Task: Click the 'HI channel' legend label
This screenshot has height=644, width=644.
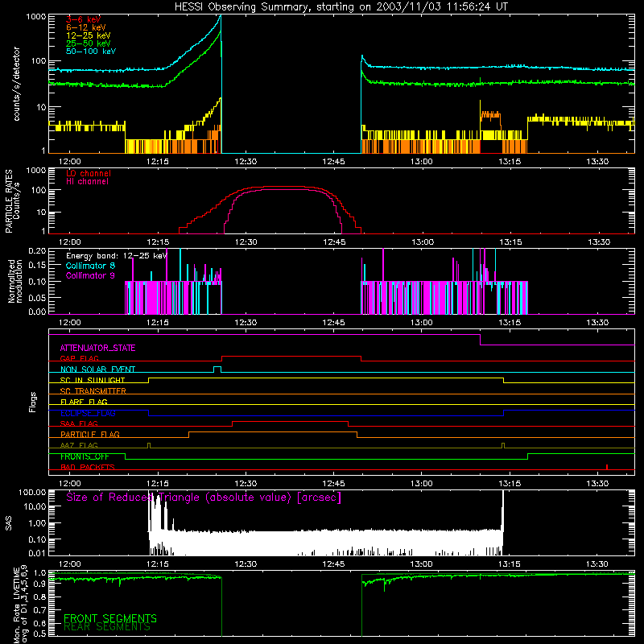Action: click(87, 182)
